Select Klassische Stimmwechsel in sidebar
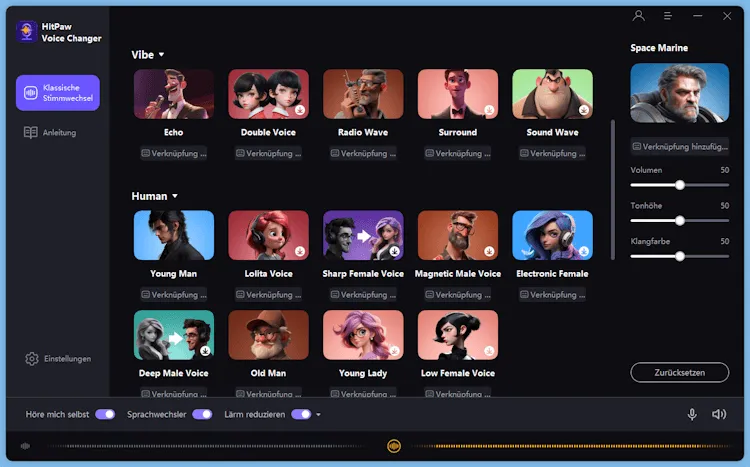Image resolution: width=750 pixels, height=467 pixels. [58, 92]
